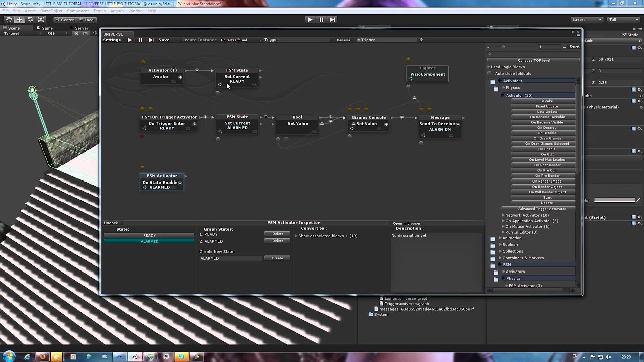Click Collapse TOP level button
644x362 pixels.
pos(533,60)
